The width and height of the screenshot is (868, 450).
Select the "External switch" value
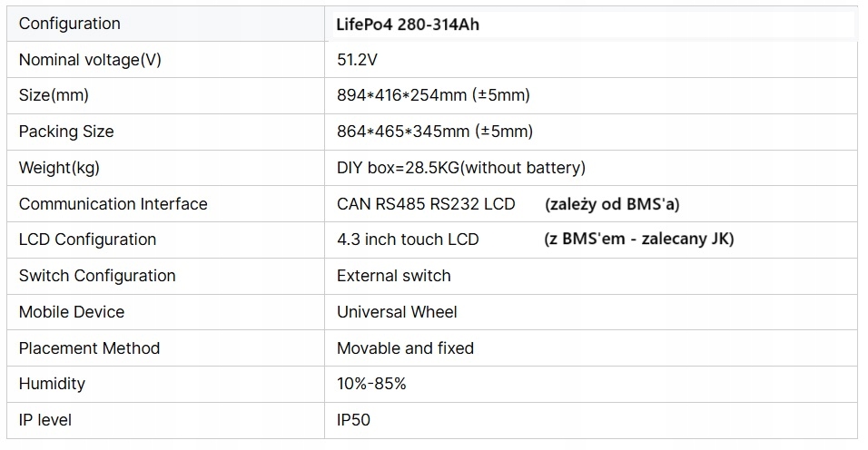(393, 276)
